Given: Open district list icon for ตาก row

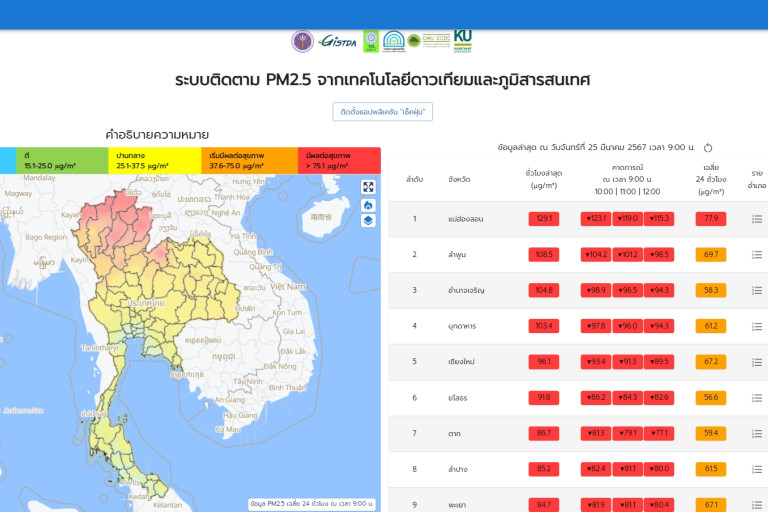Looking at the screenshot, I should 757,433.
